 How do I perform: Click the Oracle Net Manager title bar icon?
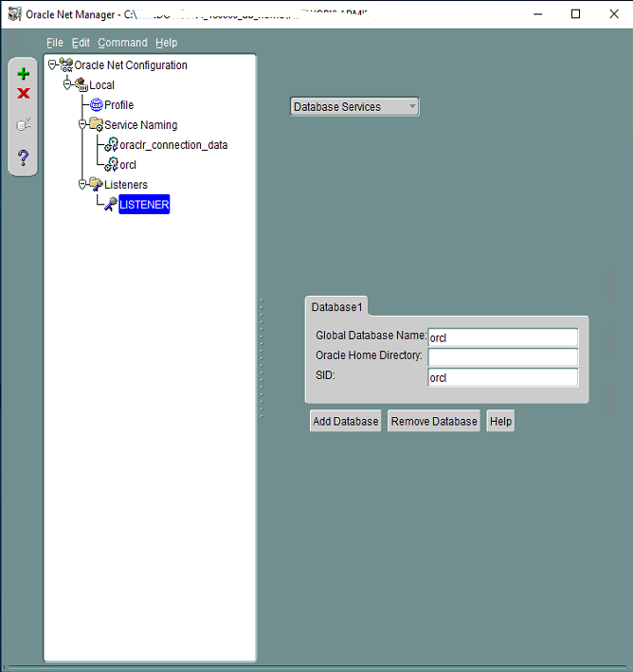coord(15,14)
